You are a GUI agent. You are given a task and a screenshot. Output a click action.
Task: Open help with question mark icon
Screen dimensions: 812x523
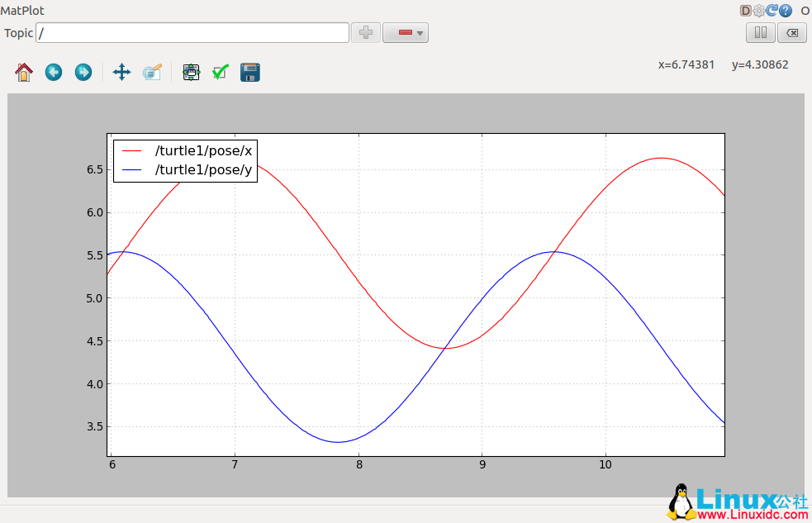(x=786, y=11)
